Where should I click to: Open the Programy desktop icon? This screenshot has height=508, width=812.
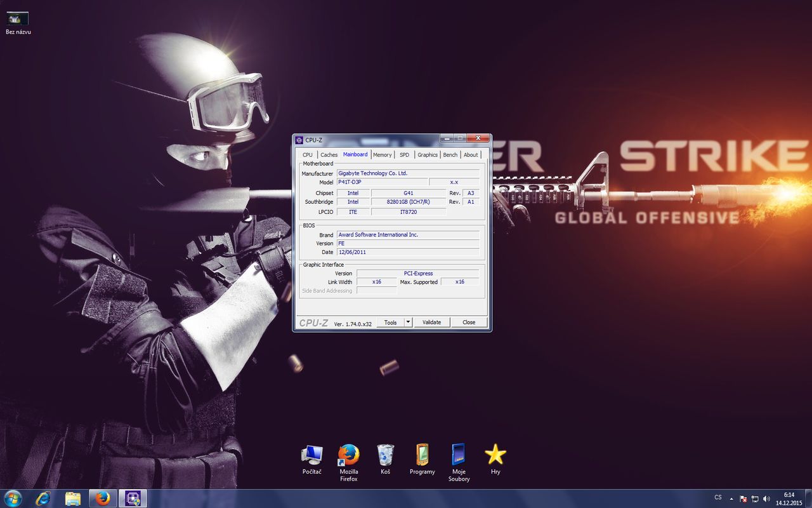coord(422,459)
